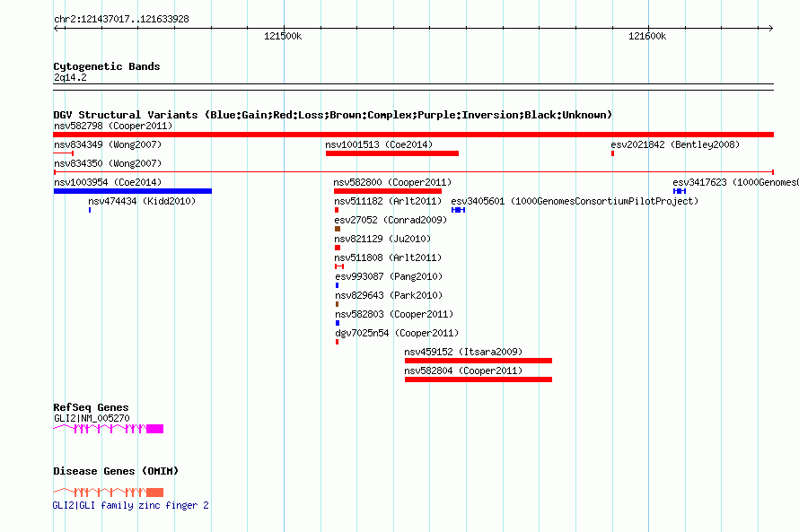Open the esv2021842 (Bentley2008) variant label
The image size is (799, 532).
[x=675, y=144]
